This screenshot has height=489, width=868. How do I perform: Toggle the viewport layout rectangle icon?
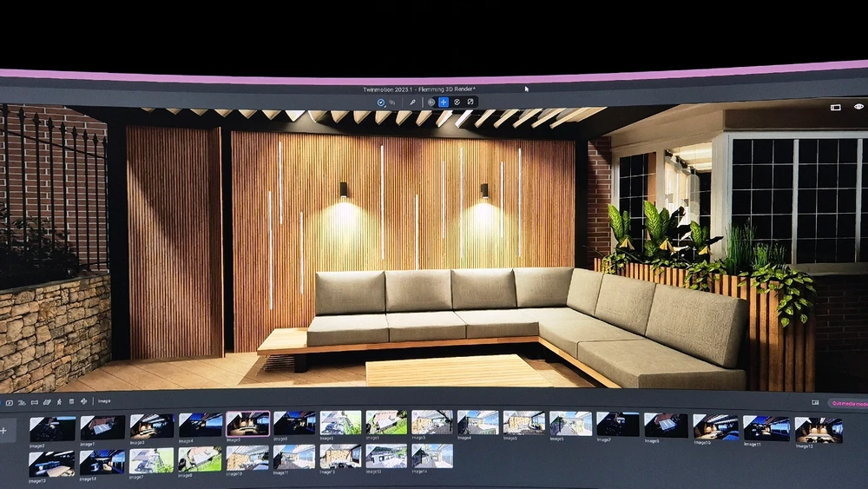835,108
